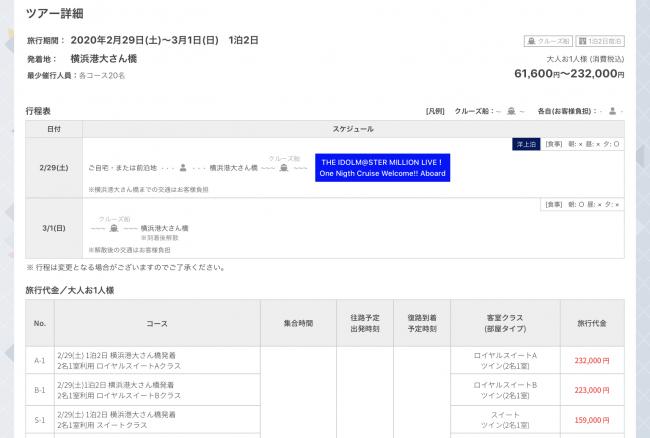Click the B-1 course number cell
This screenshot has height=438, width=650.
(x=40, y=390)
